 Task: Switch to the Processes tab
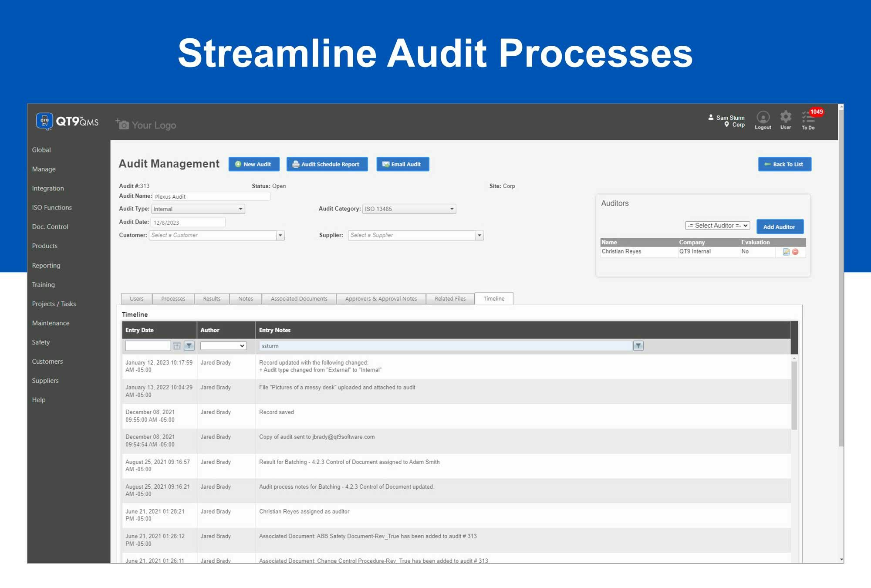click(173, 299)
